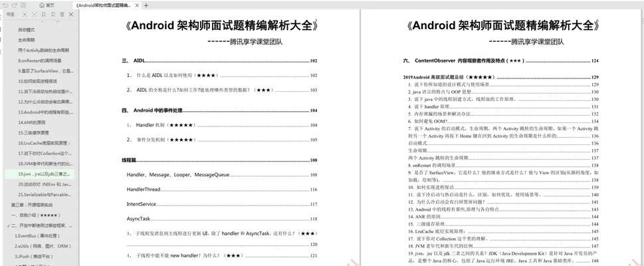Collapse all bookmarks icon

pyautogui.click(x=34, y=15)
